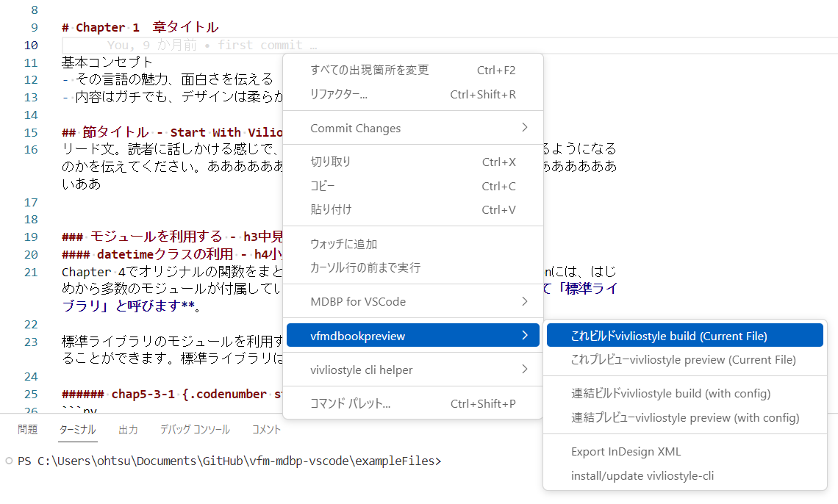This screenshot has height=504, width=838.
Task: Choose ウォッチに追加 menu entry
Action: tap(412, 244)
